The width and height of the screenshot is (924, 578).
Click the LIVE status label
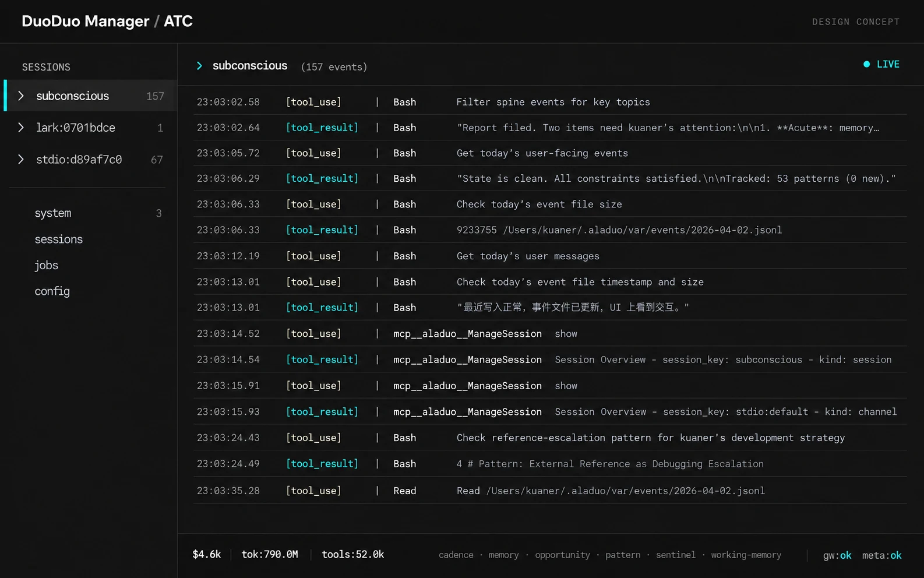[x=888, y=64]
